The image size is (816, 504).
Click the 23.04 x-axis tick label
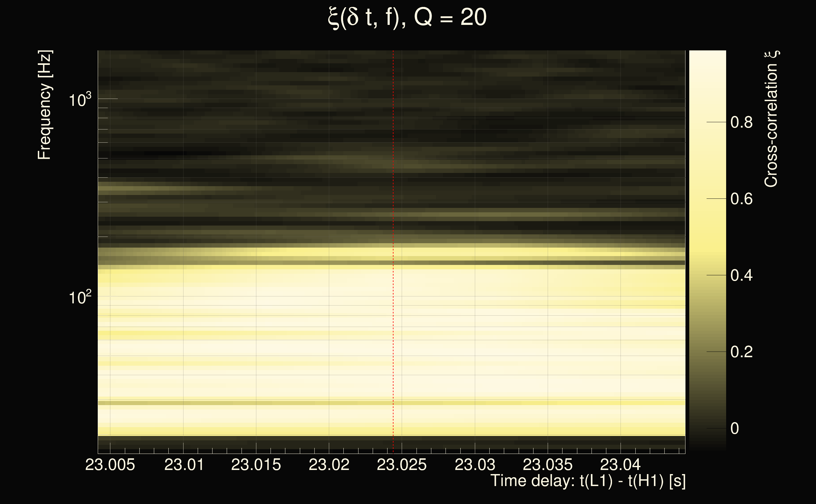(x=620, y=465)
